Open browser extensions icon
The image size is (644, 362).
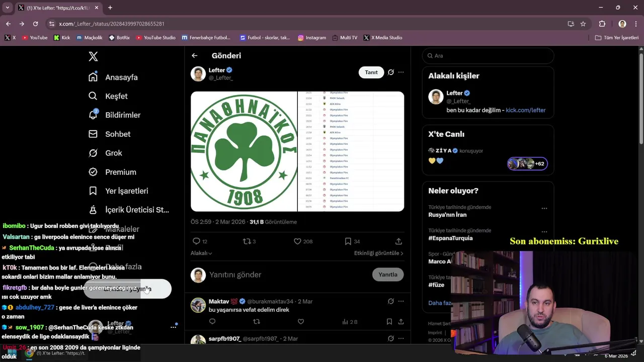coord(602,24)
